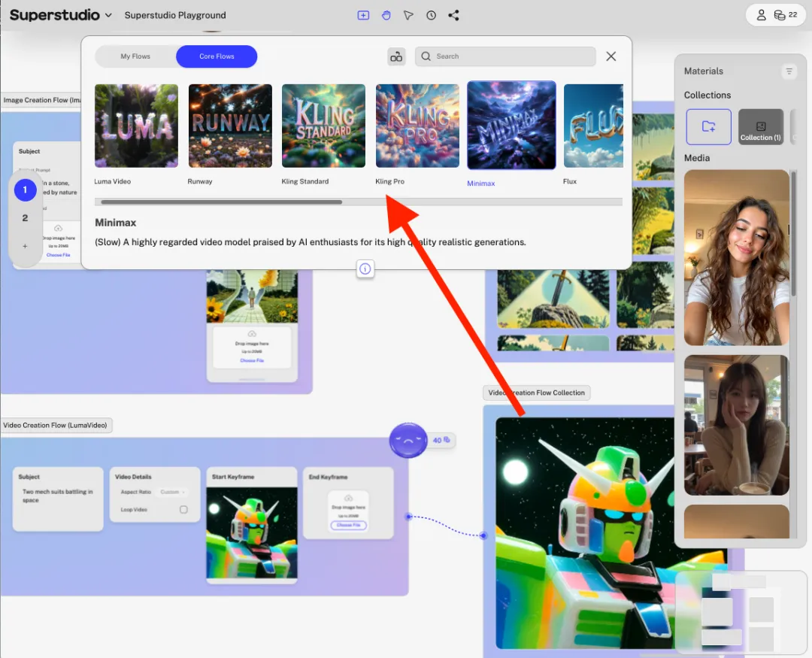Click the 40 credits cost badge
812x658 pixels.
442,440
